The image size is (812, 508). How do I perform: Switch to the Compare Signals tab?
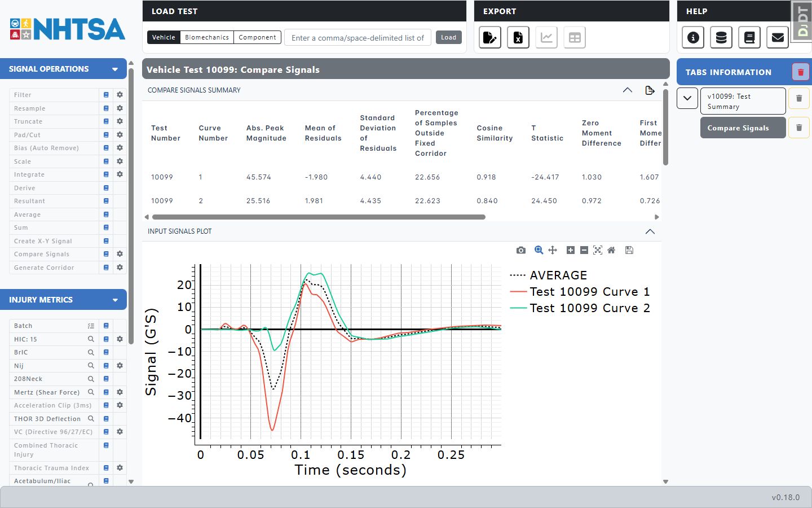click(x=743, y=128)
